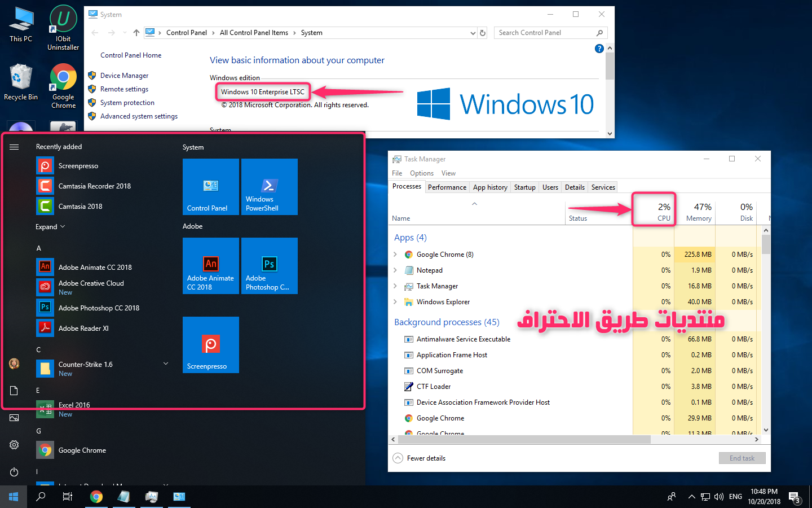The height and width of the screenshot is (508, 812).
Task: Expand the Google Chrome (8) process group
Action: (395, 255)
